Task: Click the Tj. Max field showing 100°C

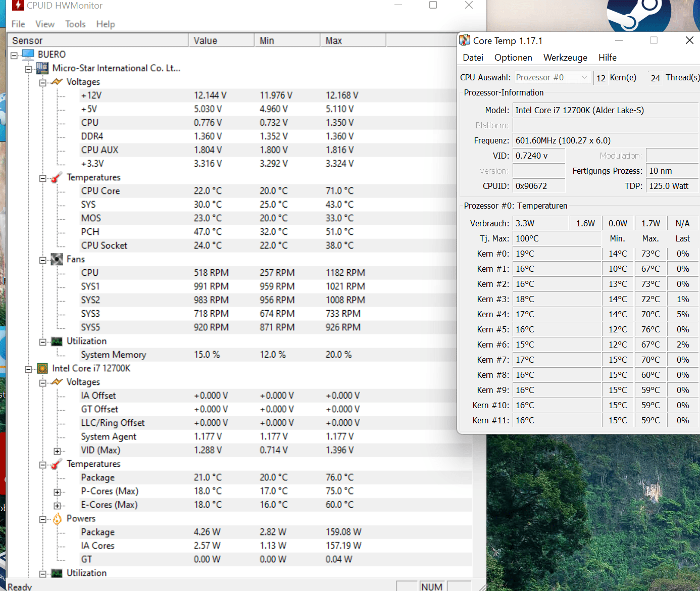Action: 557,238
